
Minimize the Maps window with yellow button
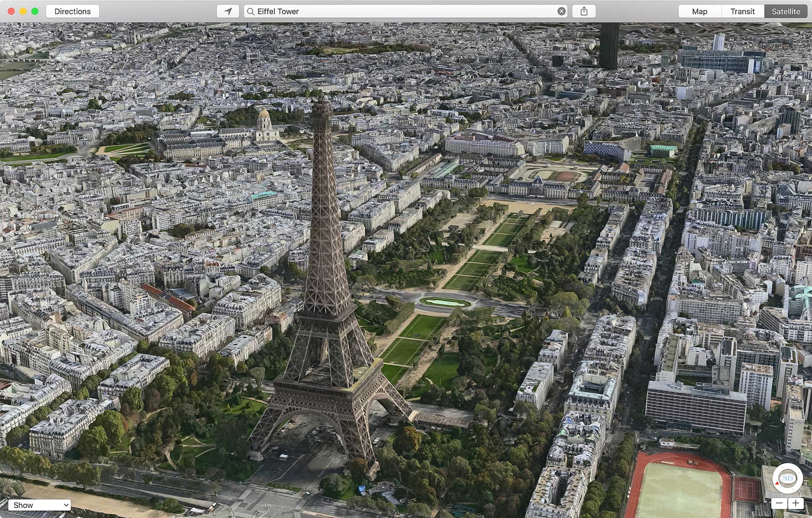(x=23, y=12)
